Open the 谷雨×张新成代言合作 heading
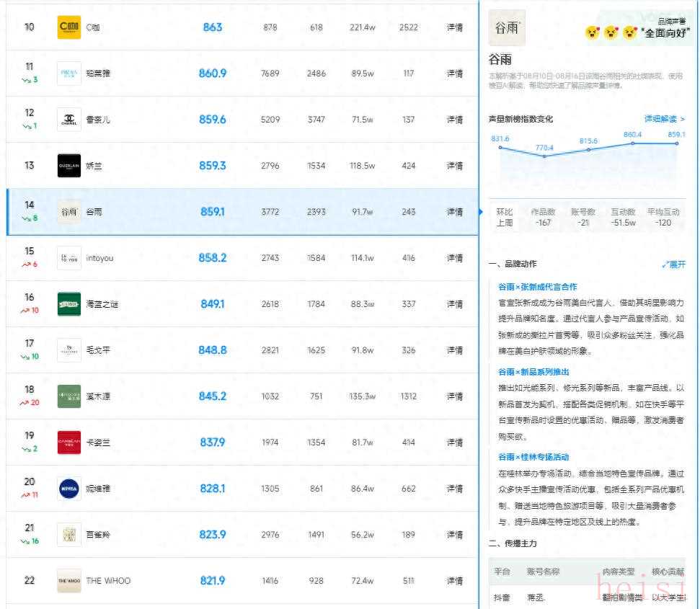Viewport: 700px width, 609px height. point(538,287)
